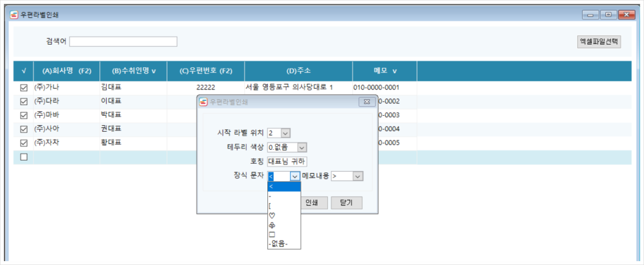This screenshot has height=265, width=644.
Task: Click the 서울 영등포구 의사당대로 1 cell
Action: (x=299, y=88)
